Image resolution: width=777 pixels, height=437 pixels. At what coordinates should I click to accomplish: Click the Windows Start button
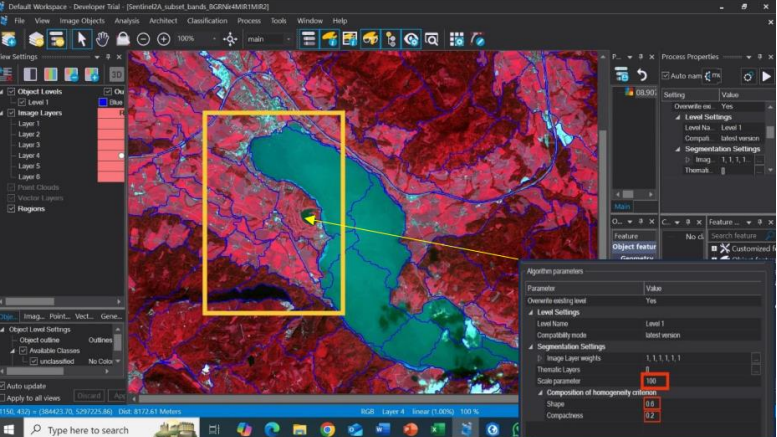[8, 429]
